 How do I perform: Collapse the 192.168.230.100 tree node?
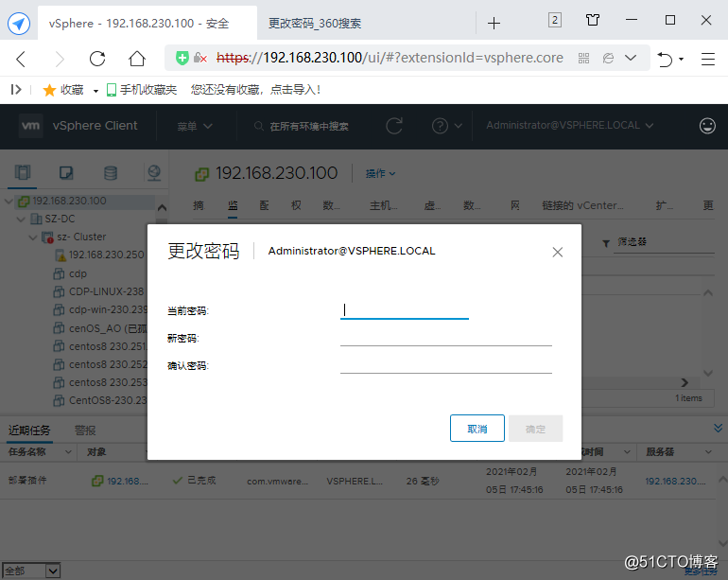coord(9,202)
